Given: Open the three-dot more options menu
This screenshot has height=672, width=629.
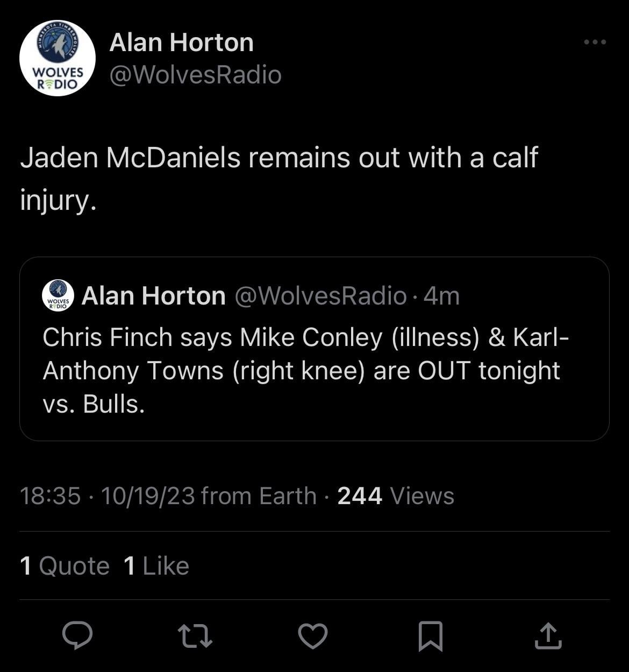Looking at the screenshot, I should tap(595, 42).
